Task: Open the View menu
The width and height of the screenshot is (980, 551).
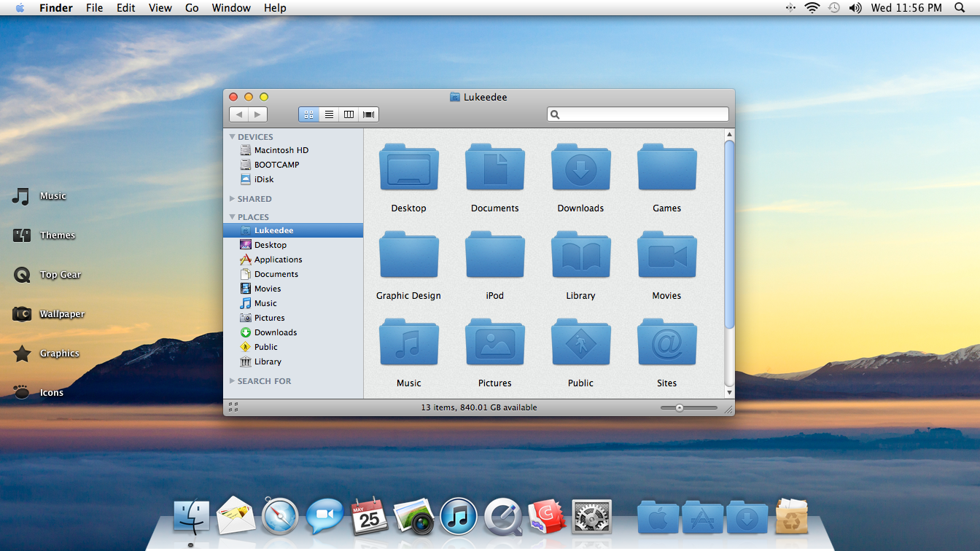Action: pyautogui.click(x=160, y=8)
